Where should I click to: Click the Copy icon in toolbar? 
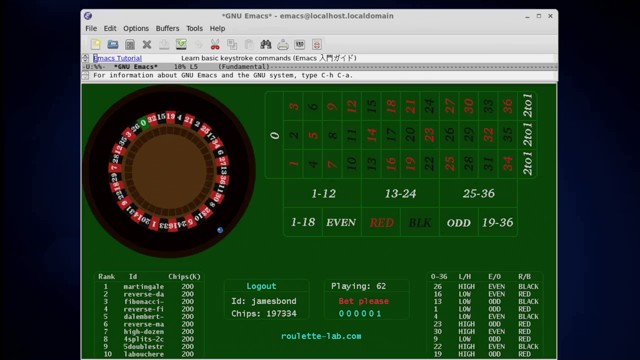(232, 44)
